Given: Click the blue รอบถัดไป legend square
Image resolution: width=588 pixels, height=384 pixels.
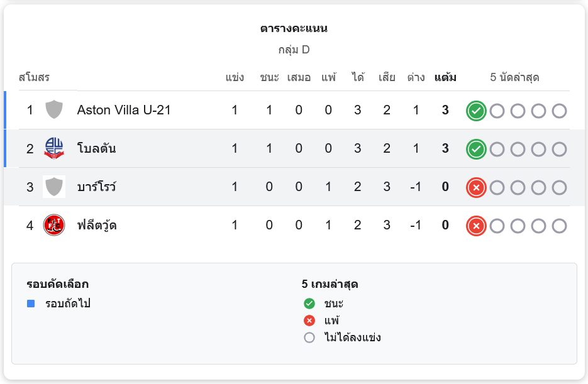Looking at the screenshot, I should click(31, 304).
